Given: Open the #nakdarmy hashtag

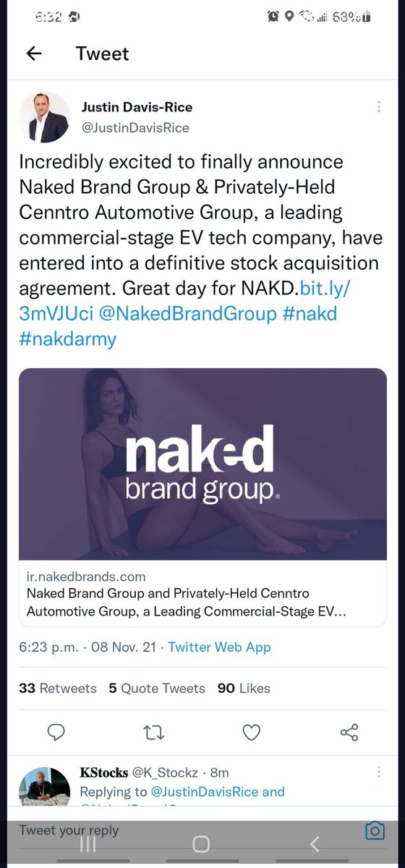Looking at the screenshot, I should point(68,339).
